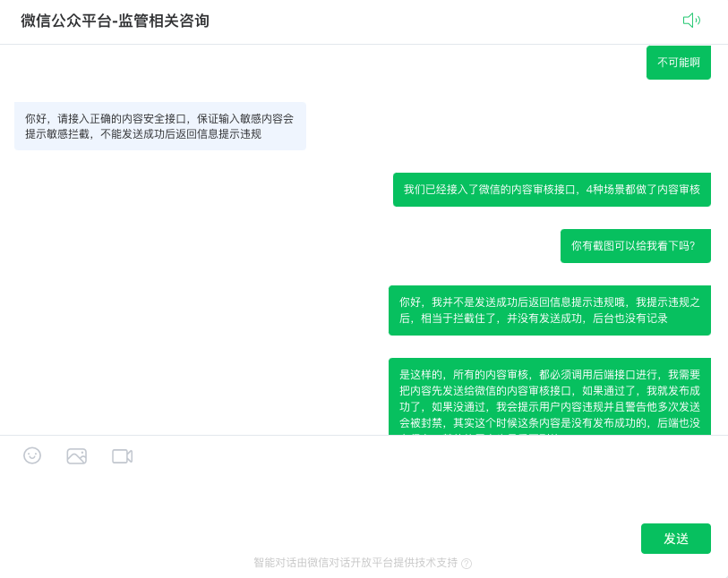
Task: Click the 智能对话由微信对话开放平台提供技术支持 footer text
Action: 355,563
